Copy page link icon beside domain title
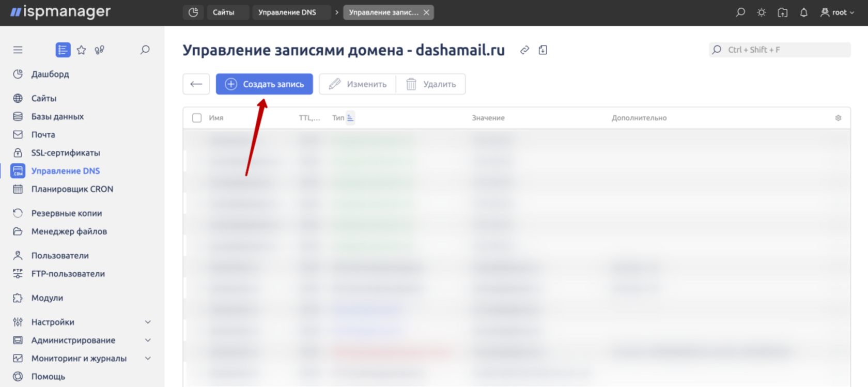 pyautogui.click(x=524, y=50)
